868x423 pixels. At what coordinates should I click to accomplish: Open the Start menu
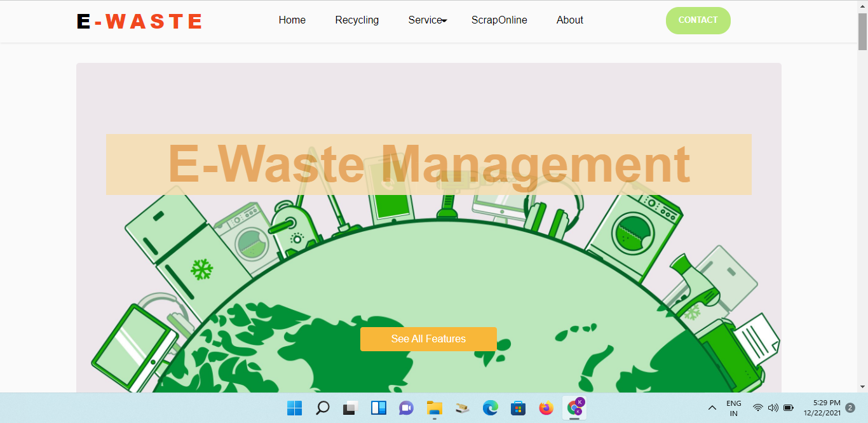coord(294,408)
